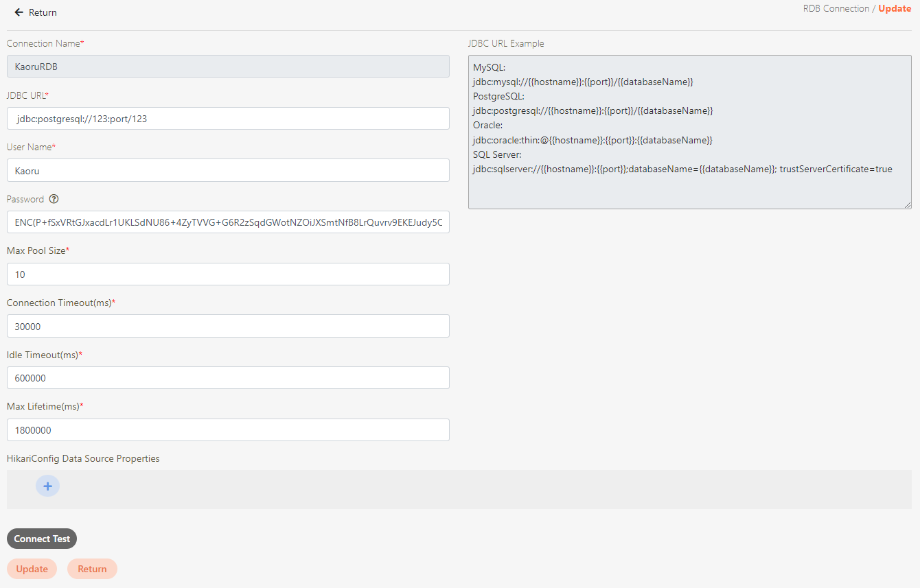Focus the JDBC URL input field
The width and height of the screenshot is (920, 588).
228,119
